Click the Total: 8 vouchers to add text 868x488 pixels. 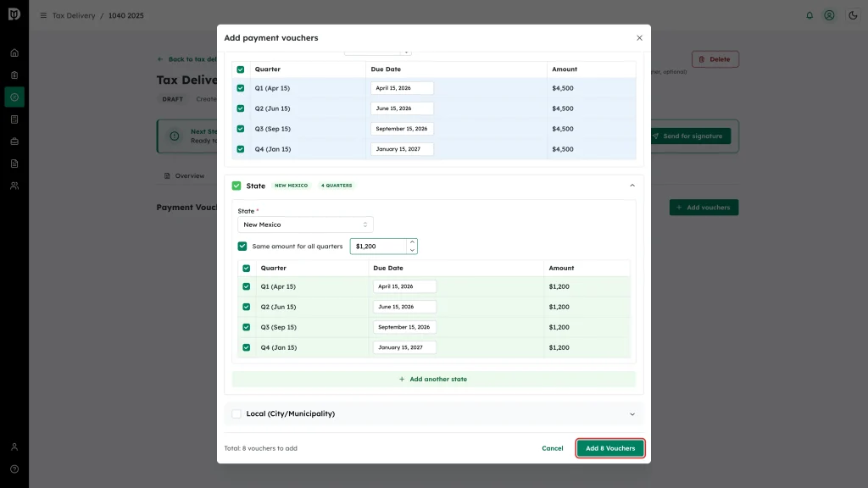click(x=261, y=449)
